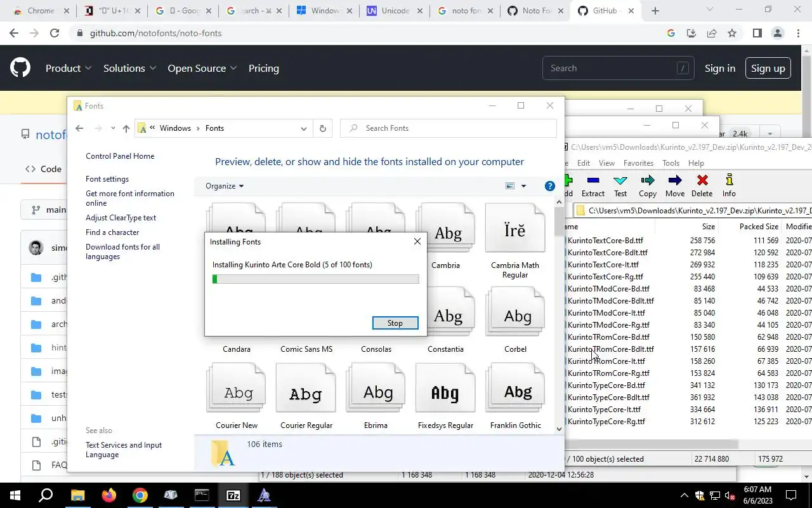Open recent locations dropdown in Fonts
812x508 pixels.
[113, 128]
